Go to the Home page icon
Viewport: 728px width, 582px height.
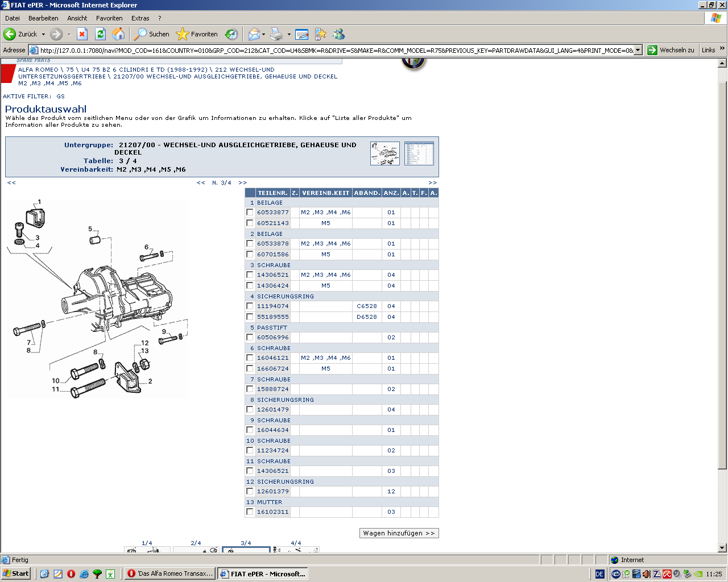[x=118, y=34]
